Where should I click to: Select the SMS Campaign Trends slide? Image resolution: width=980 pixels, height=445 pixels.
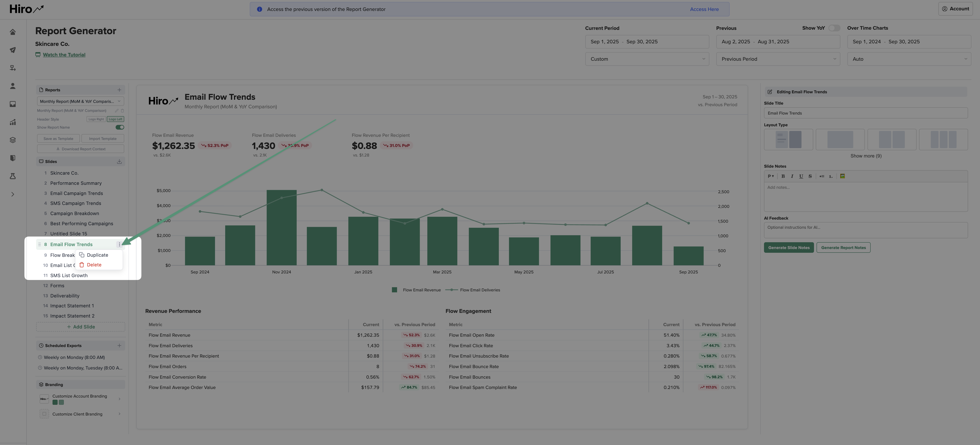coord(76,204)
